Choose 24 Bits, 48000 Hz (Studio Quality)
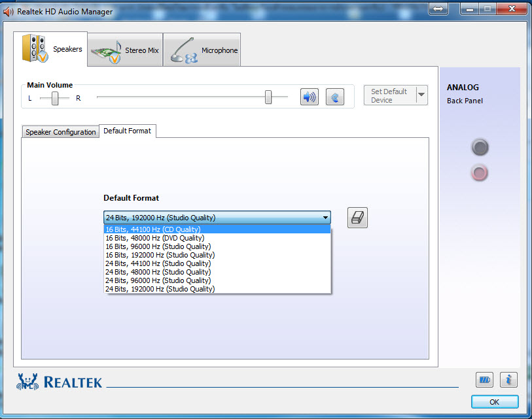 tap(217, 272)
